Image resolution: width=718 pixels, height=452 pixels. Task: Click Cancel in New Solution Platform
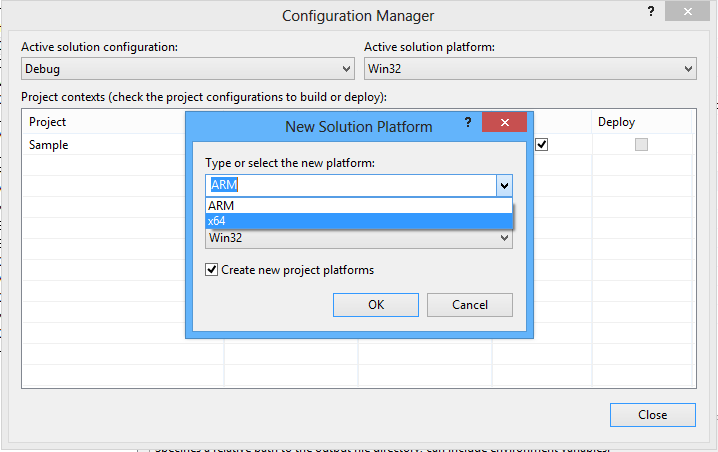[469, 305]
